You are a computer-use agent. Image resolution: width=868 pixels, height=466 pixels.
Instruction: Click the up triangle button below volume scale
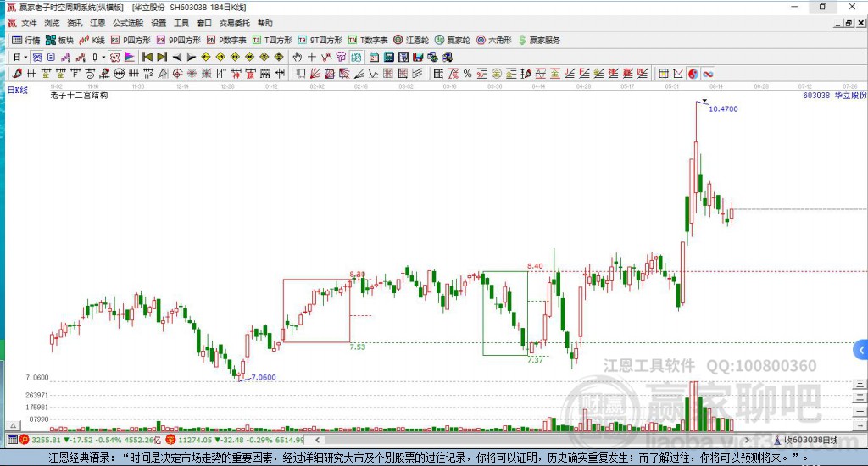point(14,425)
